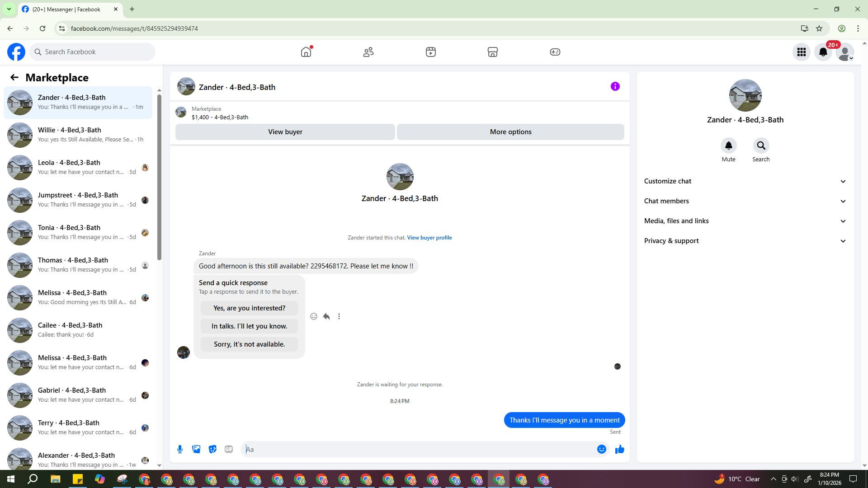
Task: Reply to Zander's message arrow icon
Action: 326,316
